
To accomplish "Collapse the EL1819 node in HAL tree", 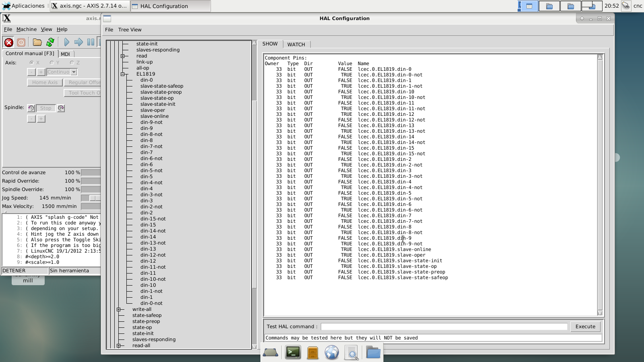I will click(x=123, y=74).
